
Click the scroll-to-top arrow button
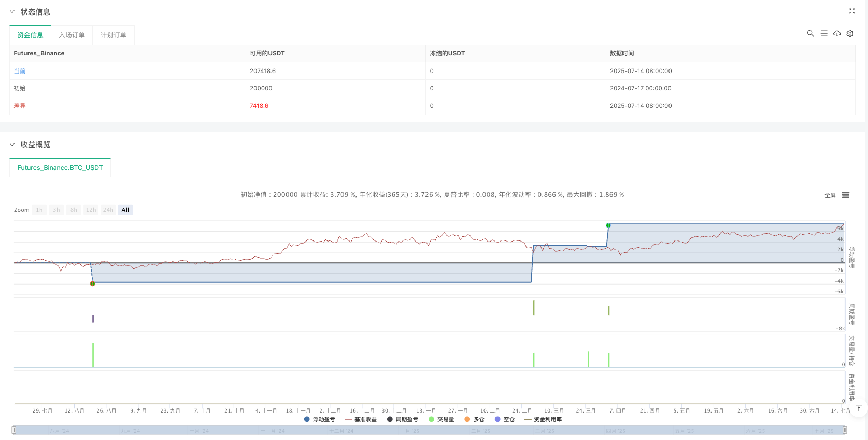[859, 408]
